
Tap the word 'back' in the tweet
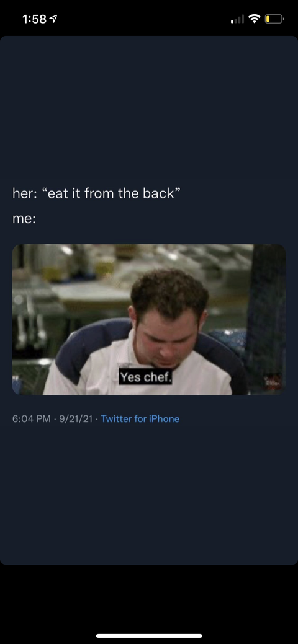(158, 193)
